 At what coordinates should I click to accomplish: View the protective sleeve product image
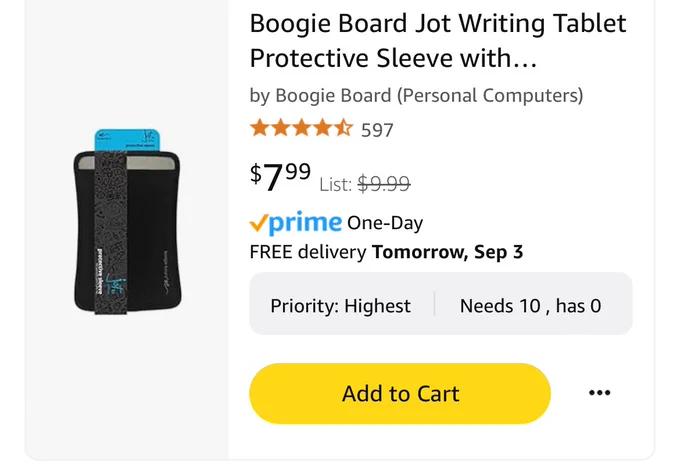[127, 221]
